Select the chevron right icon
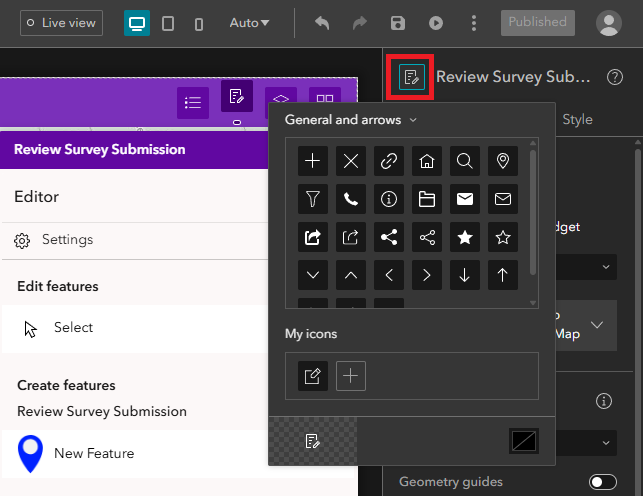Screen dimensions: 643x496 (x=427, y=275)
